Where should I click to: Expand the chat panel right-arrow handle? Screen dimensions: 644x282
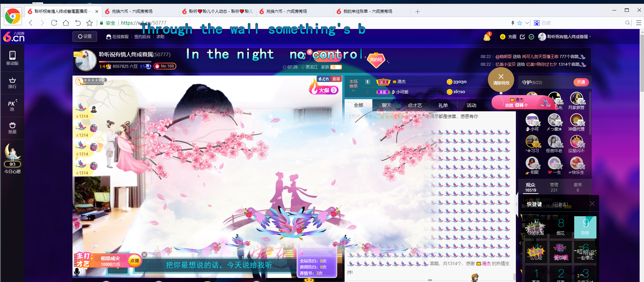(517, 204)
